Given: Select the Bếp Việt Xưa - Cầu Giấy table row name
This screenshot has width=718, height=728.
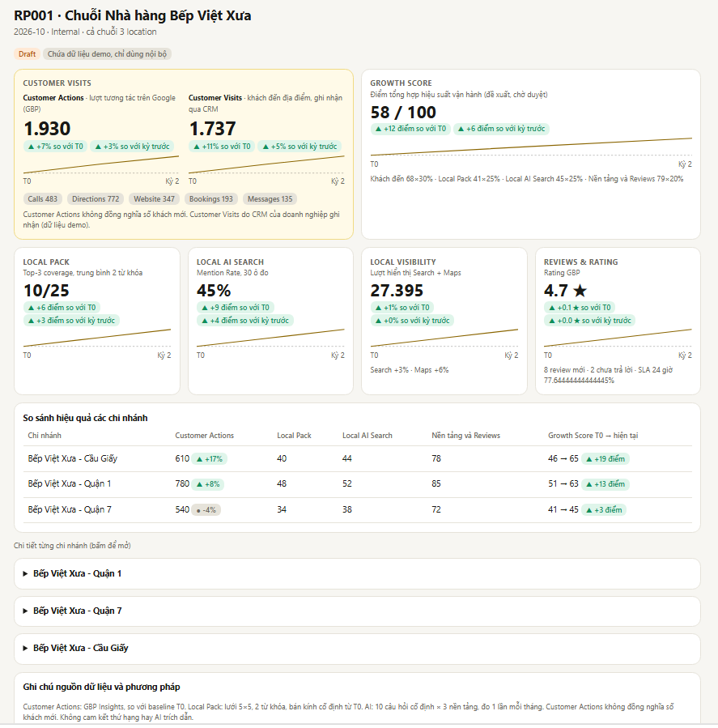Looking at the screenshot, I should pos(72,458).
